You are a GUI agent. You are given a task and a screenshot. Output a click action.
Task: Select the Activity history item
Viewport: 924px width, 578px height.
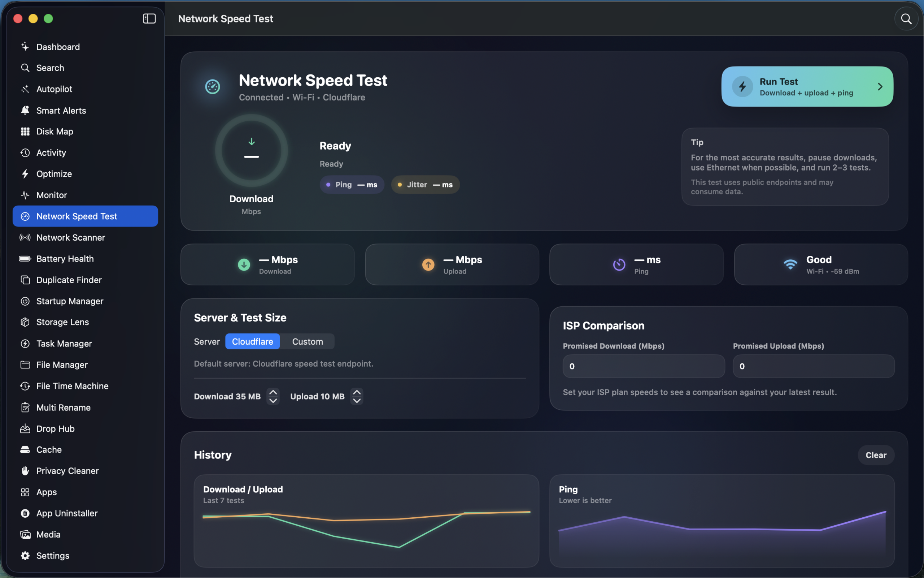[85, 152]
